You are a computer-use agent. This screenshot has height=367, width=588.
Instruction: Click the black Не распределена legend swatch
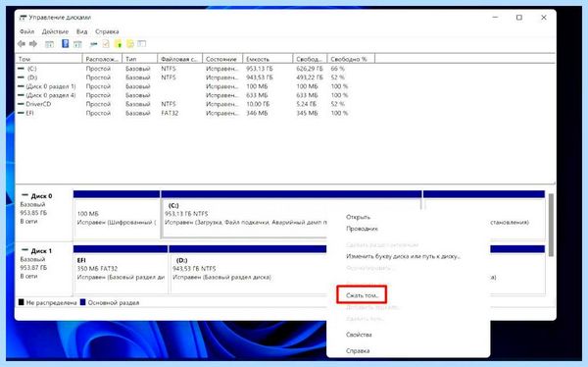[21, 302]
